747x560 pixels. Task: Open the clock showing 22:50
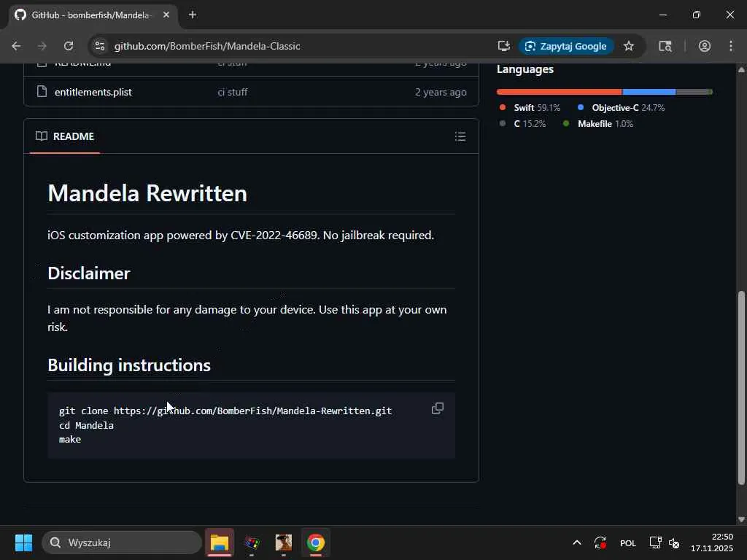(x=712, y=542)
